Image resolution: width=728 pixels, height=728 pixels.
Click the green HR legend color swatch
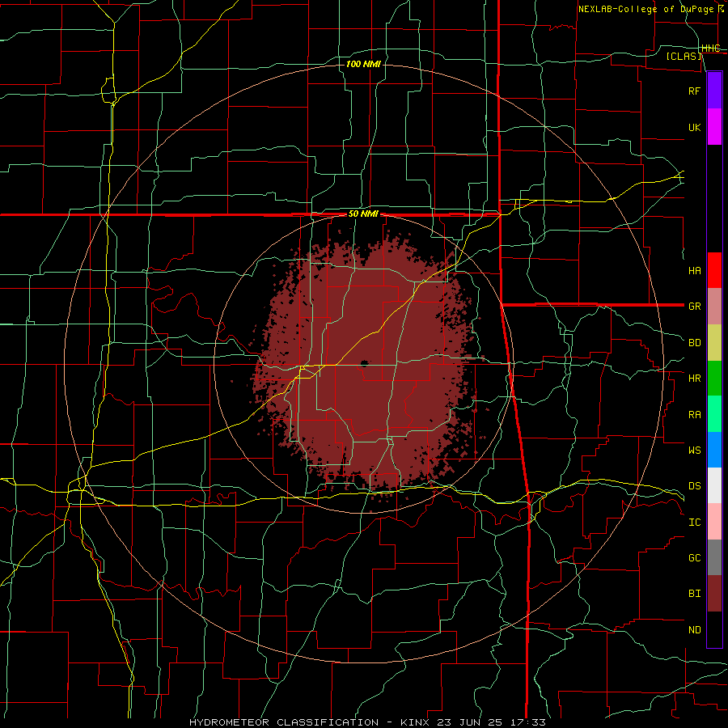[714, 379]
